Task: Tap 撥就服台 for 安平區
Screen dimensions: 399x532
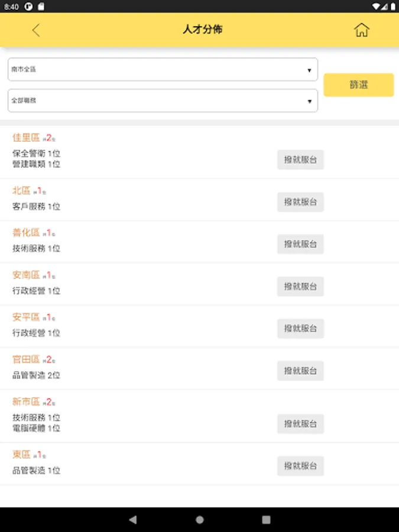Action: click(x=300, y=329)
